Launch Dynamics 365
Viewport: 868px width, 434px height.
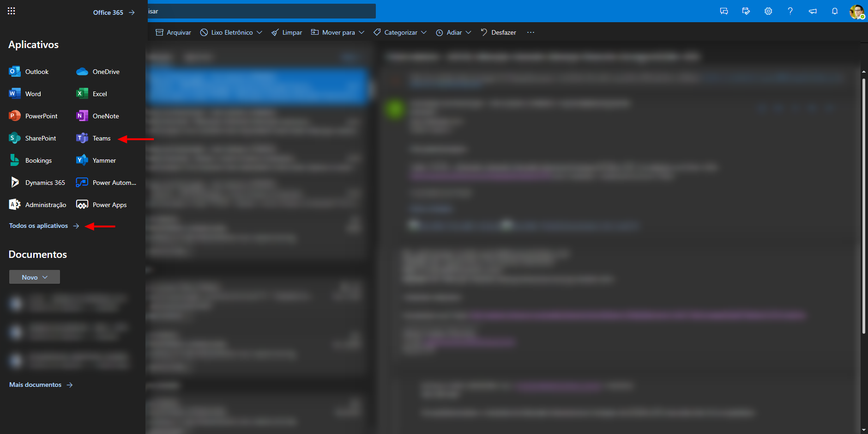37,183
